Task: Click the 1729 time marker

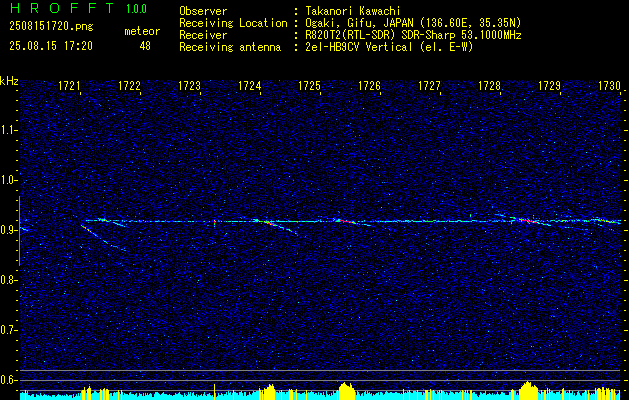Action: tap(549, 86)
